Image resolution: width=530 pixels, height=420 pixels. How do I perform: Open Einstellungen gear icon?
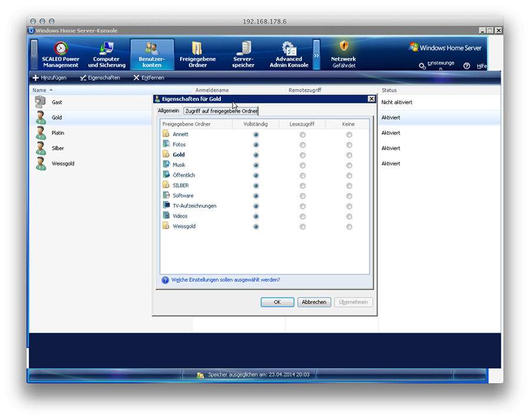tap(422, 66)
